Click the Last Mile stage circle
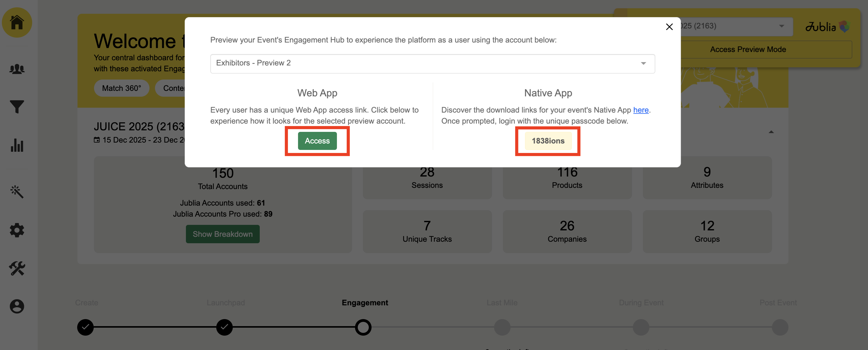The image size is (868, 350). point(502,327)
